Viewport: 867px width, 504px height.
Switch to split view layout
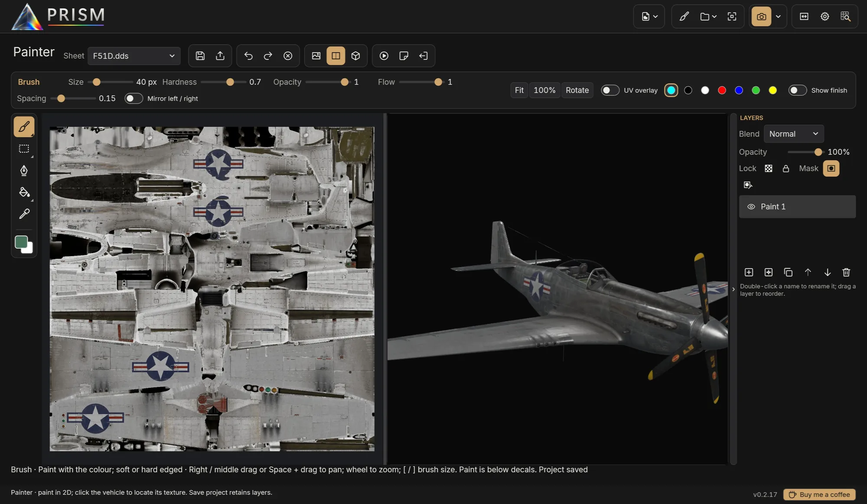point(336,55)
